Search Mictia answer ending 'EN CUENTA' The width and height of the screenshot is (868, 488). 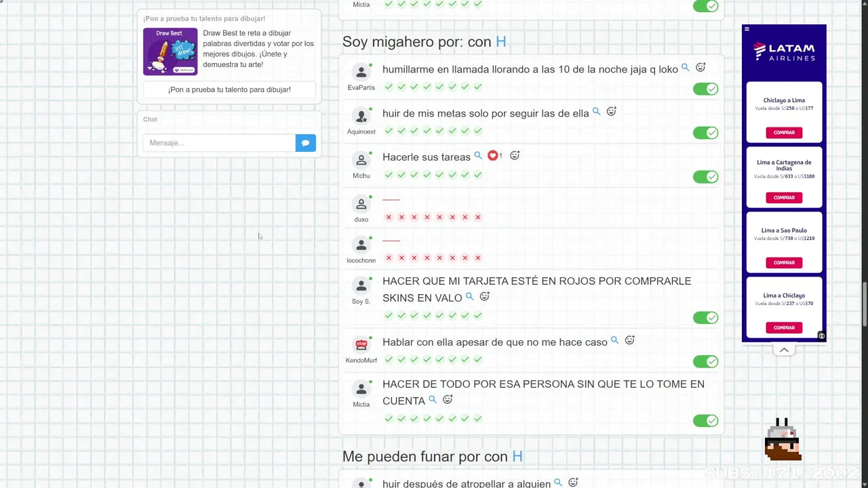point(433,400)
